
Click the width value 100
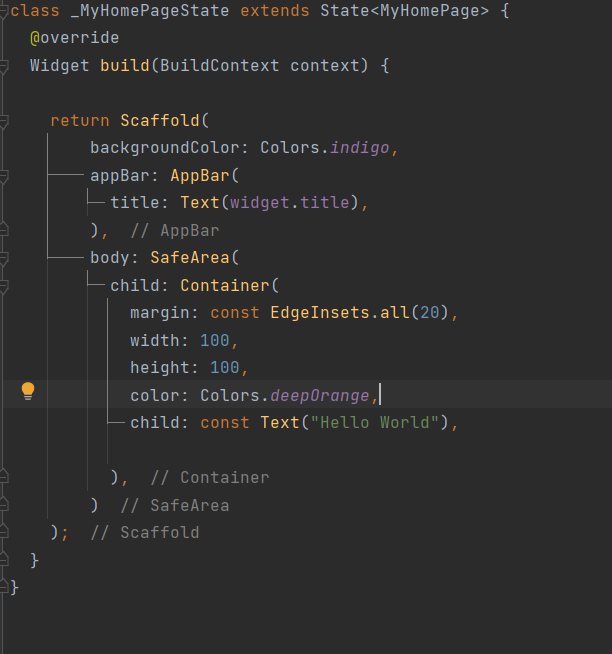214,340
